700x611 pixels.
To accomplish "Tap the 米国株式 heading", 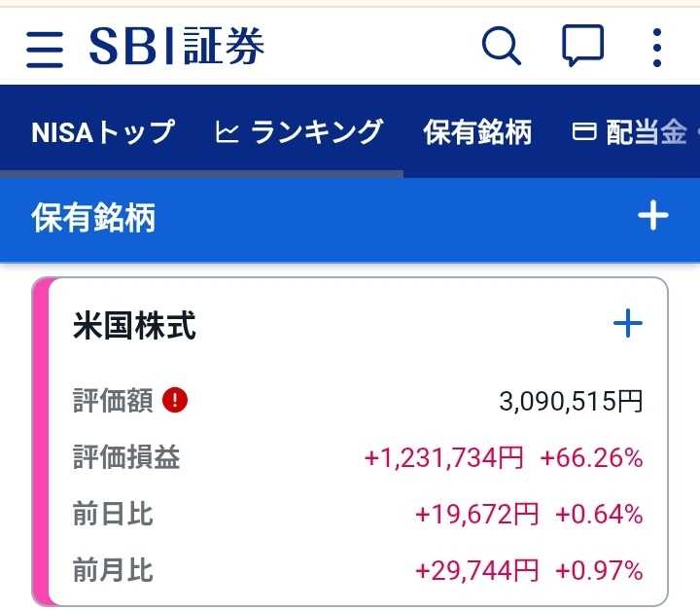I will (x=134, y=326).
